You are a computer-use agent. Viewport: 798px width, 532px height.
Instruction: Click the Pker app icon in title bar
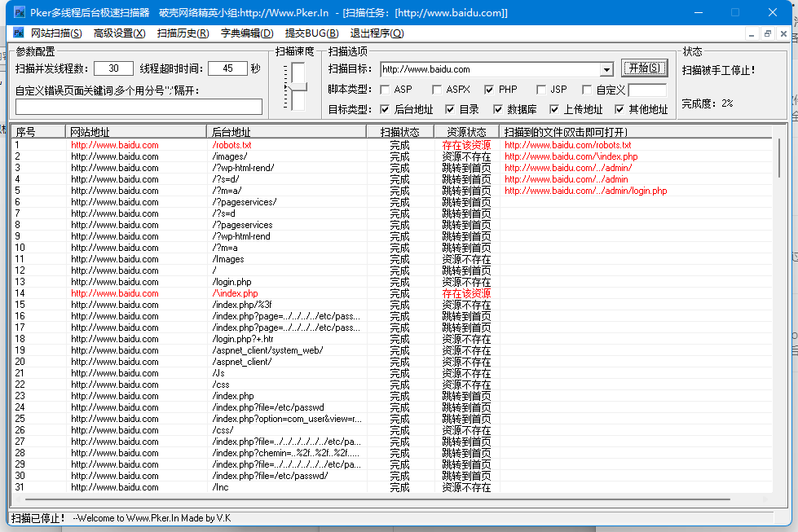tap(20, 13)
